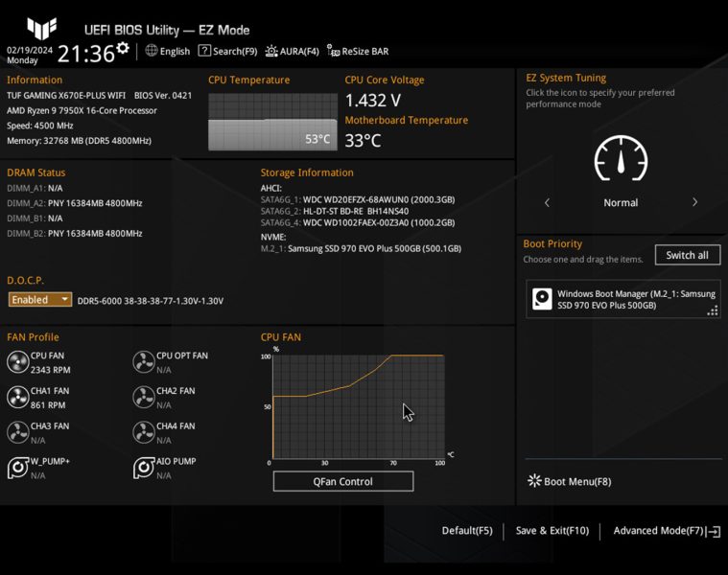Click the globe language icon

(x=152, y=51)
